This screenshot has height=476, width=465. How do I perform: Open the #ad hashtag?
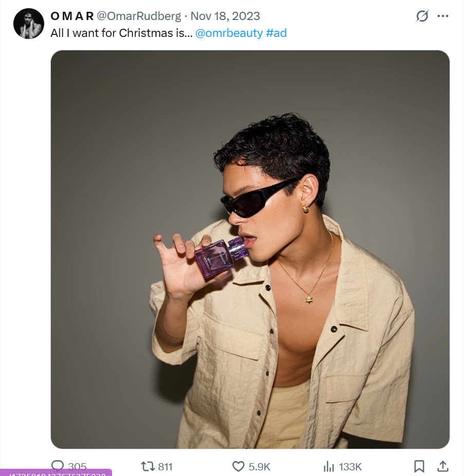point(276,33)
